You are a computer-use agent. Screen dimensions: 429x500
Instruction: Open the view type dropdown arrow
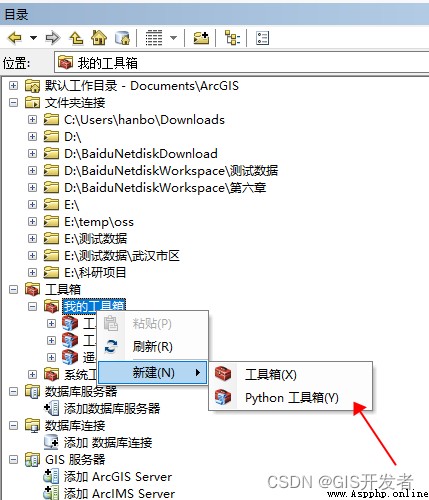[x=174, y=38]
